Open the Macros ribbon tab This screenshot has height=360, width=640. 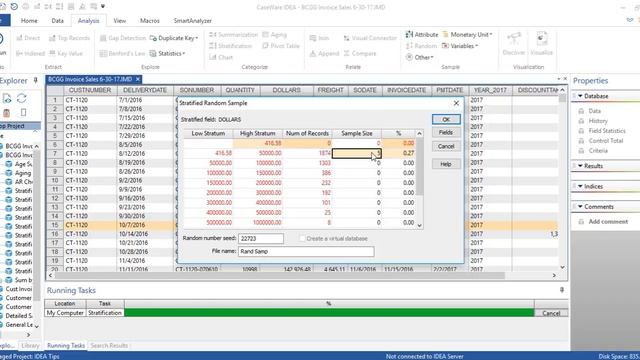(149, 20)
